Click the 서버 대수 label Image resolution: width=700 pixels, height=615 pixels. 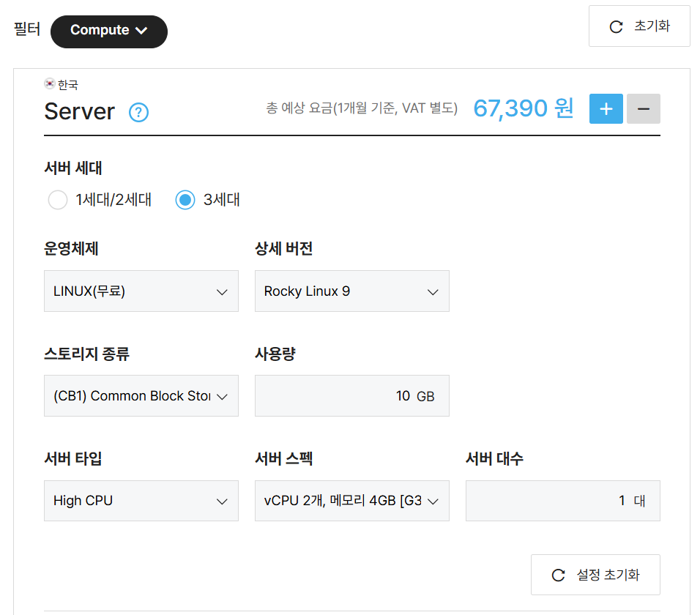point(494,459)
